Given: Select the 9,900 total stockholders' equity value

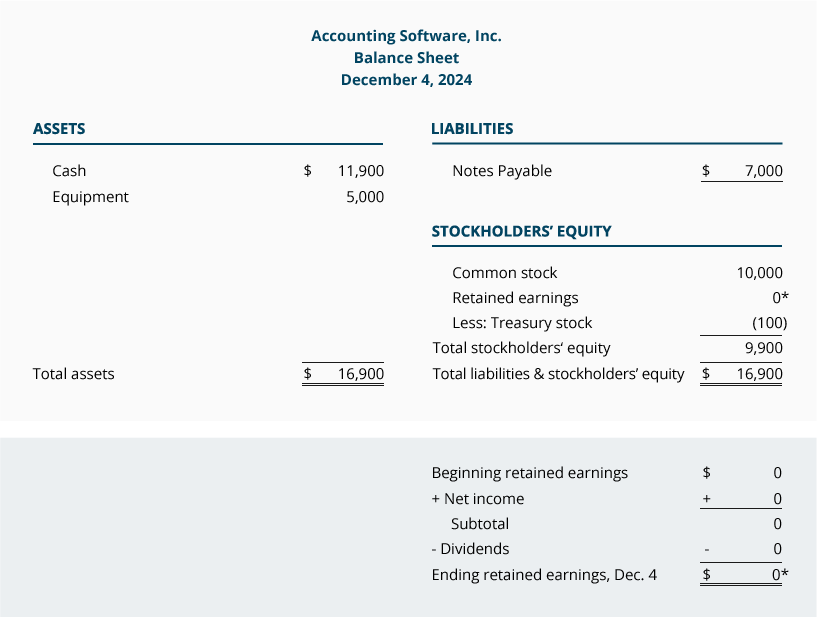Looking at the screenshot, I should [764, 348].
